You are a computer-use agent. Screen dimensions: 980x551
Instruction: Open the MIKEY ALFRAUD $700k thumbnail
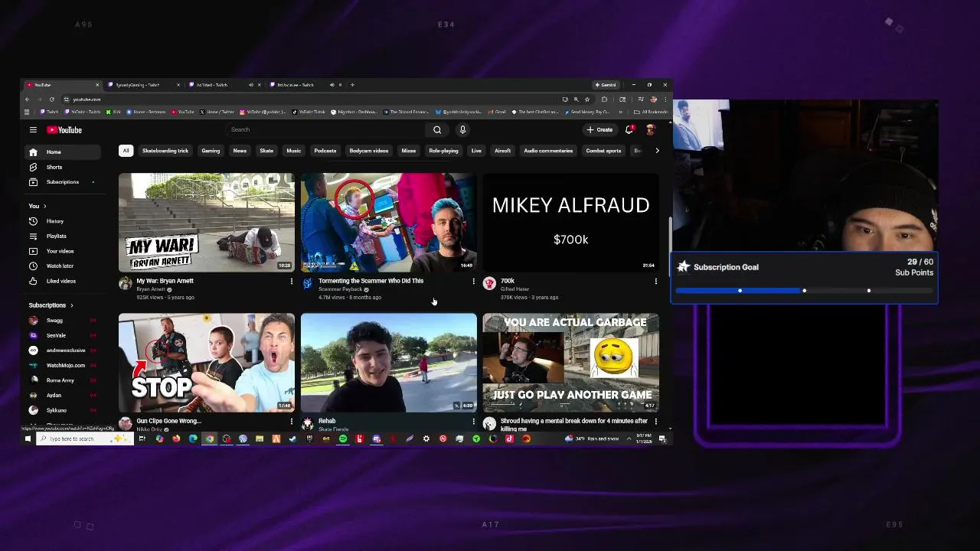click(571, 223)
